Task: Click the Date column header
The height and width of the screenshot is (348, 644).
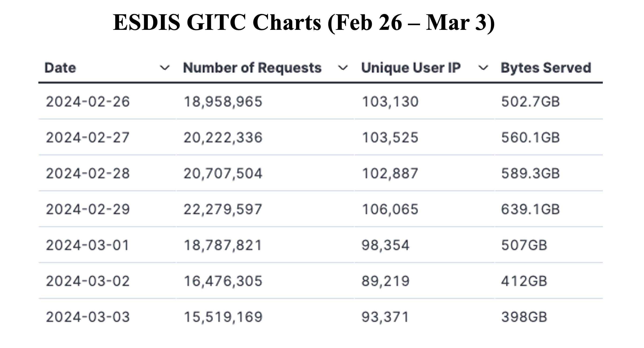Action: pos(60,68)
